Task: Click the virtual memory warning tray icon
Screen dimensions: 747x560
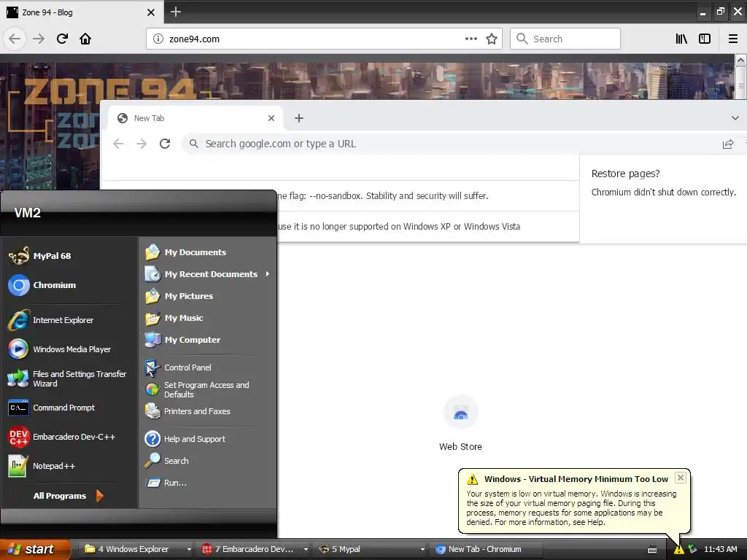Action: coord(679,550)
